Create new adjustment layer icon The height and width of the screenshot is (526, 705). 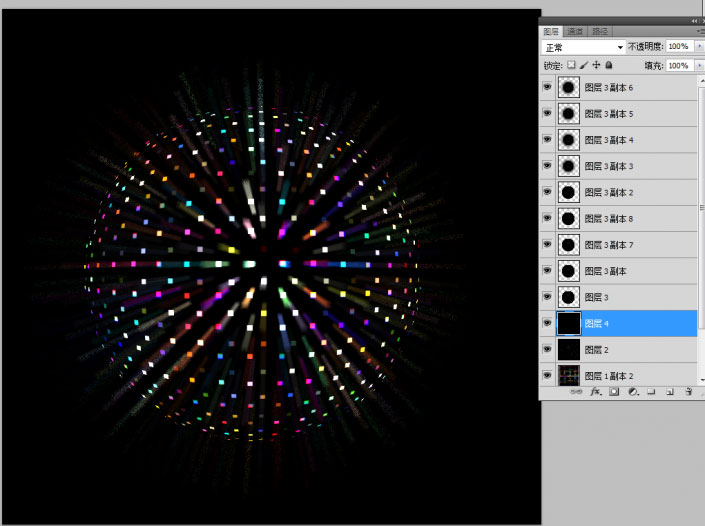click(633, 393)
